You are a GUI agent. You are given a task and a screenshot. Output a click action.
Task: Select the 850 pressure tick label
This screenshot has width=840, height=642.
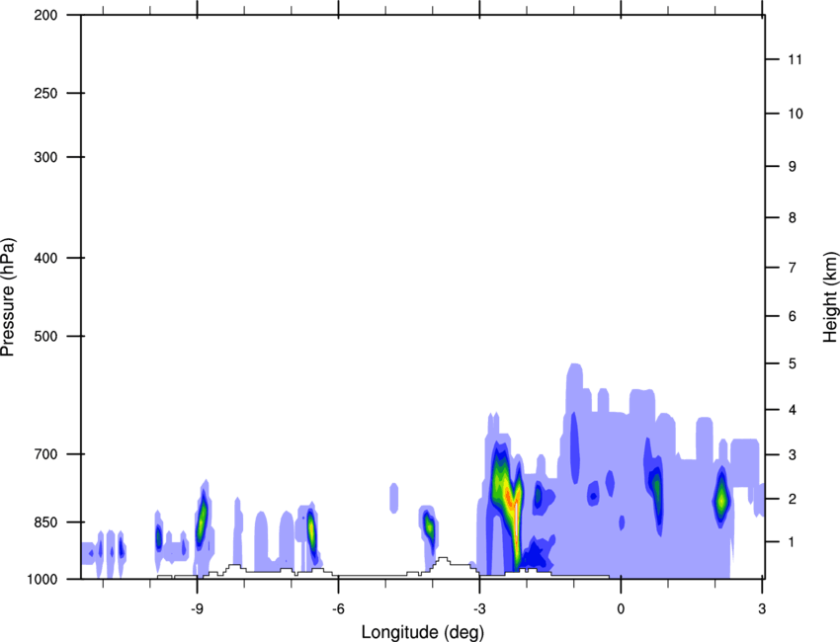[45, 522]
